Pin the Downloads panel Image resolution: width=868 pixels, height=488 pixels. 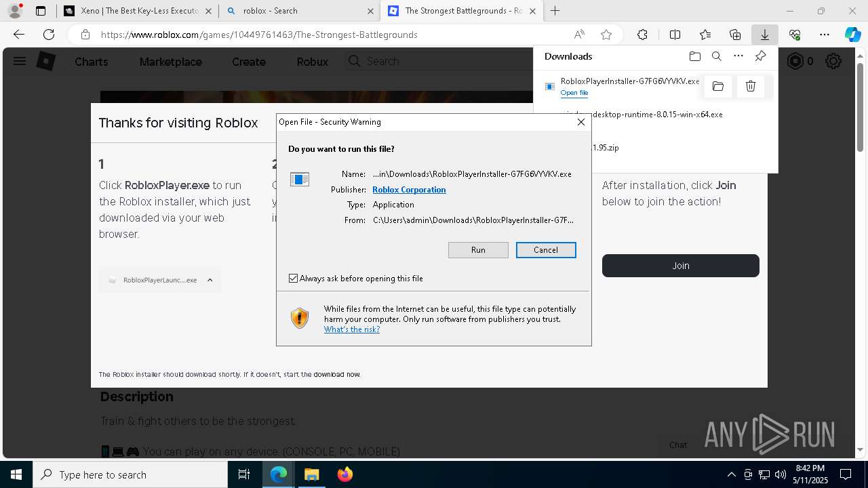coord(760,56)
